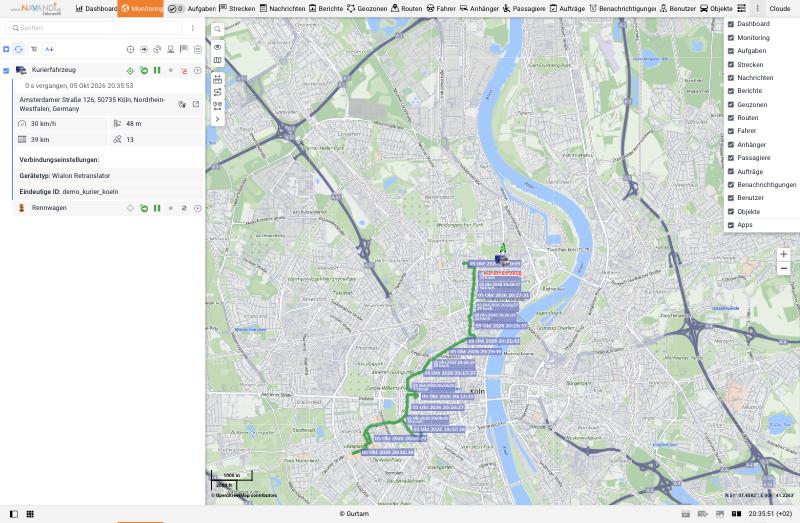Expand the map tools chevron arrow
This screenshot has height=523, width=800.
(217, 119)
